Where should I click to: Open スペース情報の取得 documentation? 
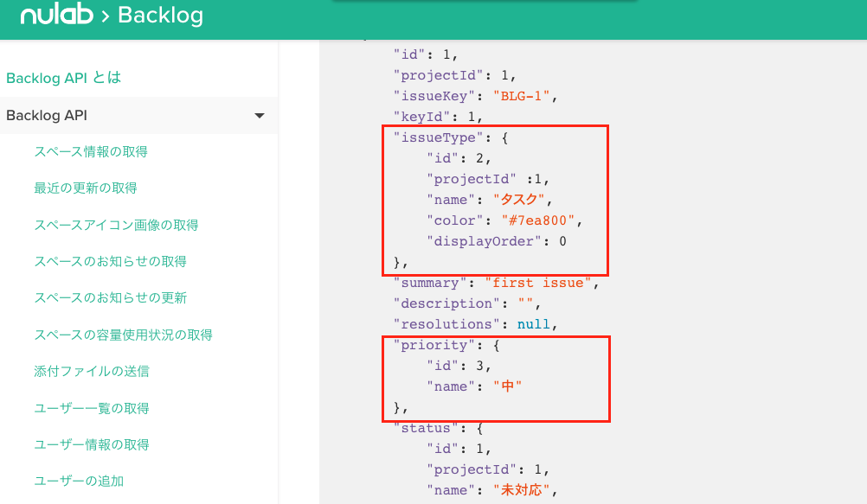tap(90, 151)
